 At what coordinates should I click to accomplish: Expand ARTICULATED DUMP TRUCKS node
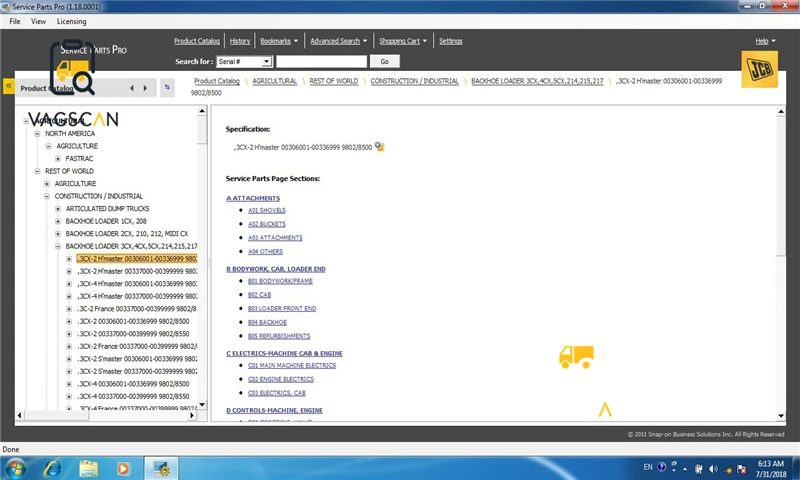58,209
